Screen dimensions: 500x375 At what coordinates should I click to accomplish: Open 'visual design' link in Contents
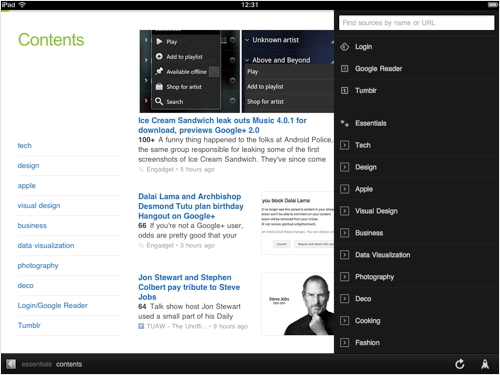pos(39,206)
